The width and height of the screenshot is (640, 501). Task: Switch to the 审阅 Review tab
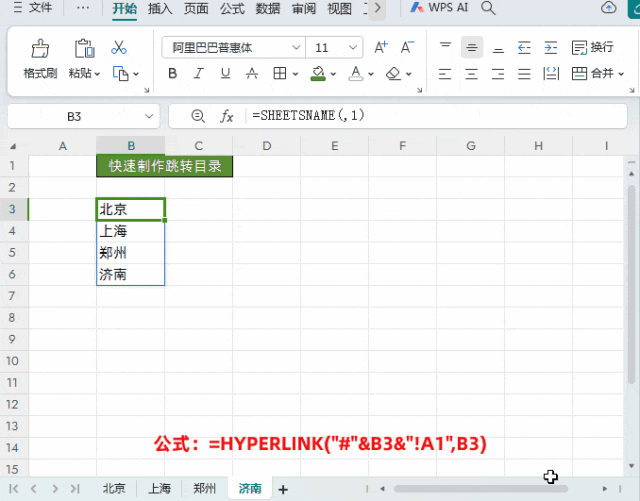coord(304,9)
